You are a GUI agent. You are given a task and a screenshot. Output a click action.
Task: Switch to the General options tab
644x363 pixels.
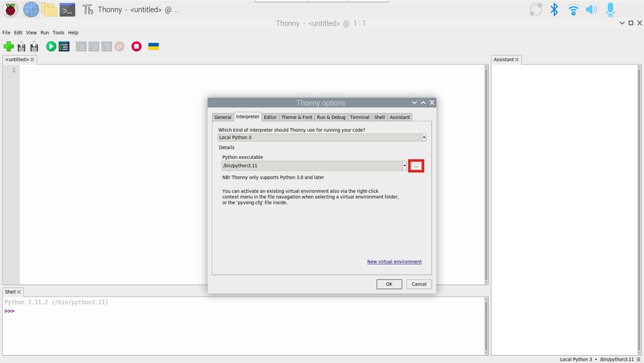tap(223, 117)
